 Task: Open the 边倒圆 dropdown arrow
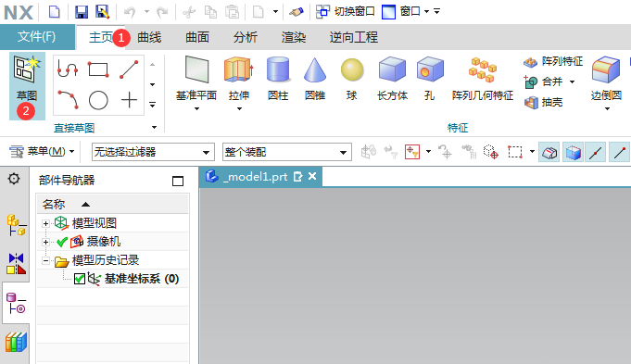point(607,109)
